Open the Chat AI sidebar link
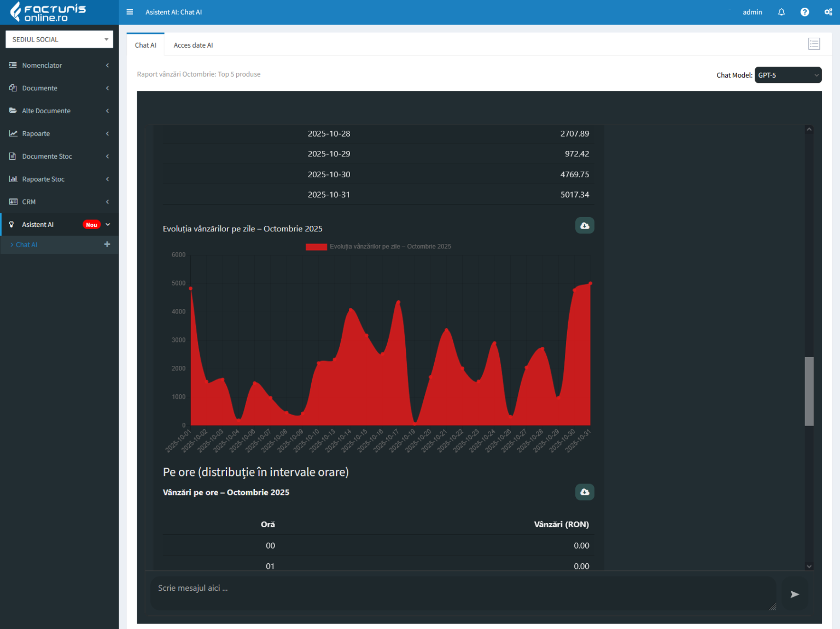Screen dimensions: 840x629 (x=27, y=244)
